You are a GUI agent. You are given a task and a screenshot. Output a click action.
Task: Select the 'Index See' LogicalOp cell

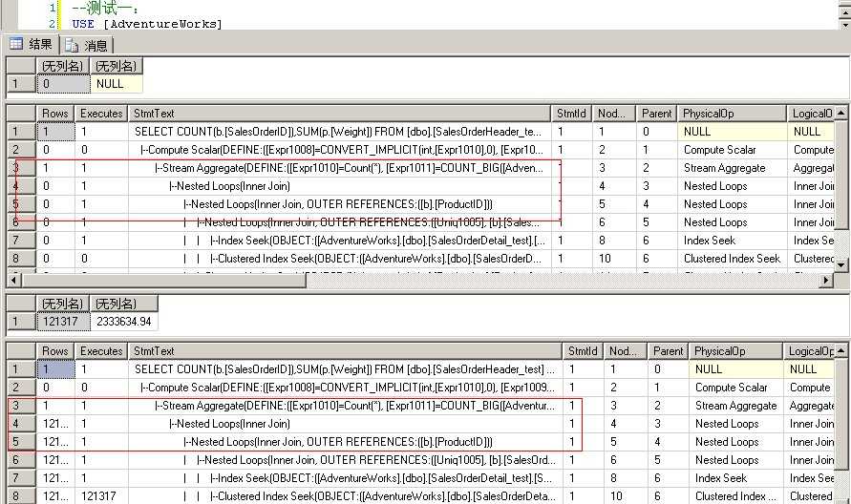(809, 478)
